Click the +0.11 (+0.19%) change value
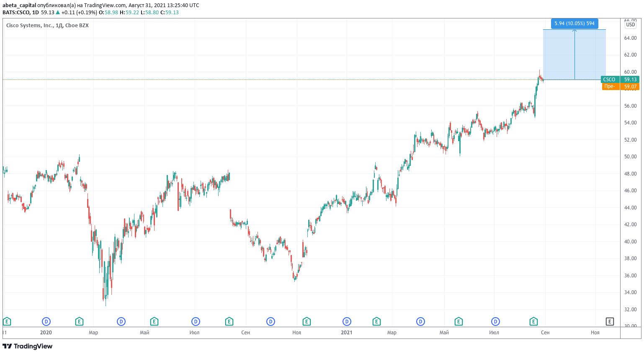644x354 pixels. (79, 12)
